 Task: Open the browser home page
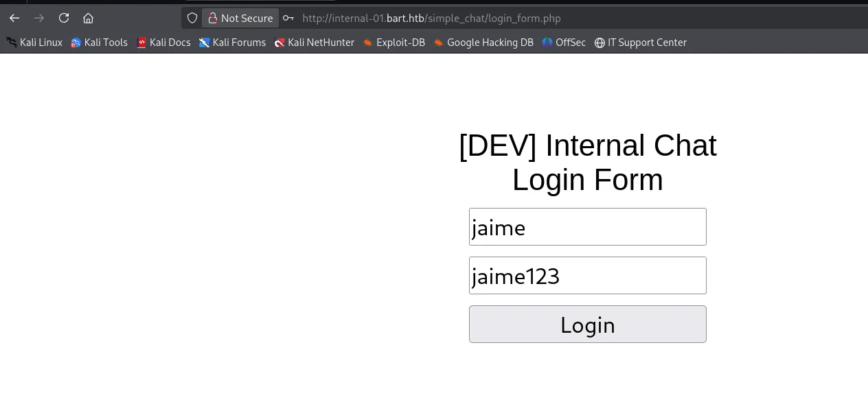[x=88, y=18]
